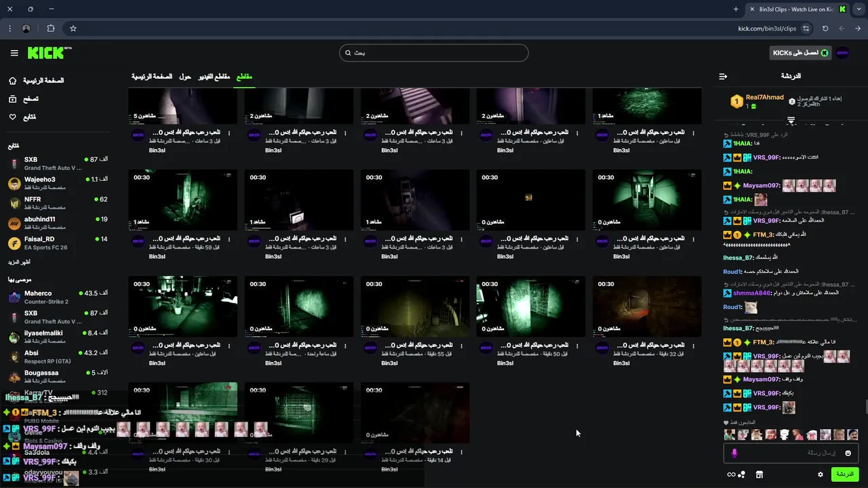Click the 'Counter-Strike 2' category text
Screen dimensions: 868x488
point(46,302)
